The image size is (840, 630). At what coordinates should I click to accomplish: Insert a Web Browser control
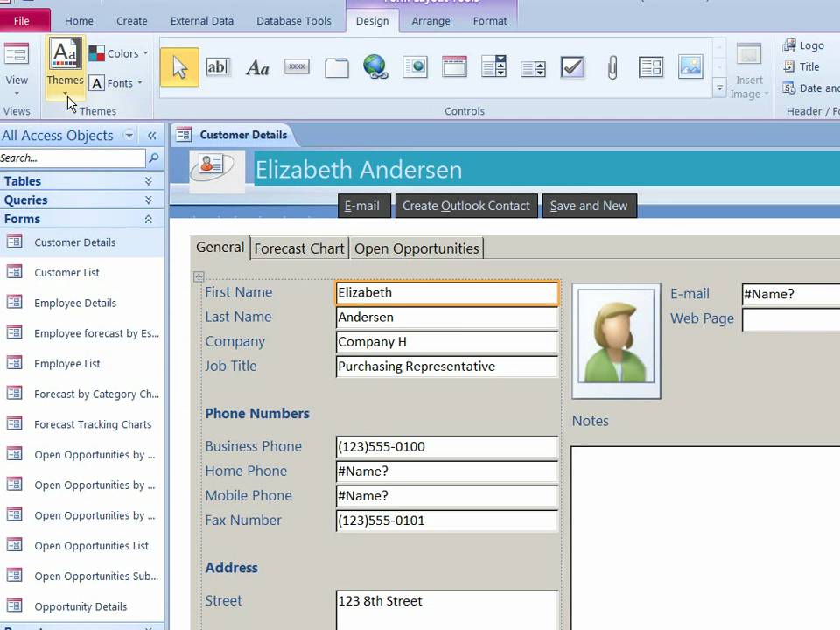[415, 67]
